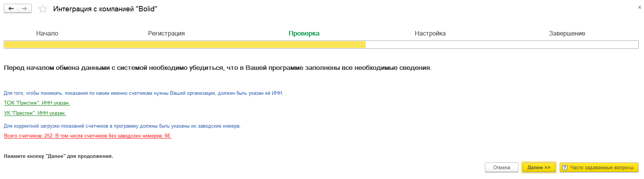This screenshot has height=179, width=644.
Task: Select the Настройка step label
Action: point(430,33)
